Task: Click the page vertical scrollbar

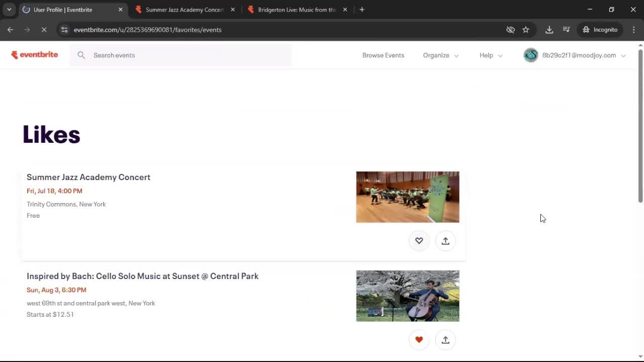Action: [x=640, y=126]
